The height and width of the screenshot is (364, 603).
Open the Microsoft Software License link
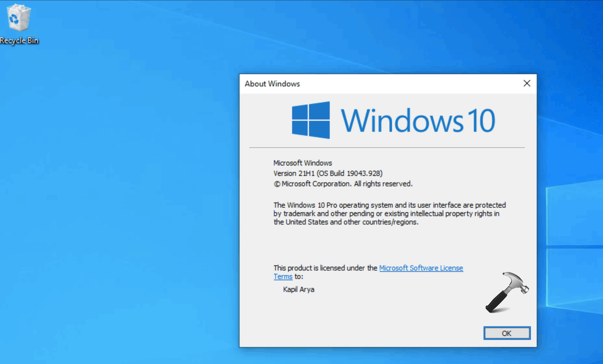click(421, 268)
